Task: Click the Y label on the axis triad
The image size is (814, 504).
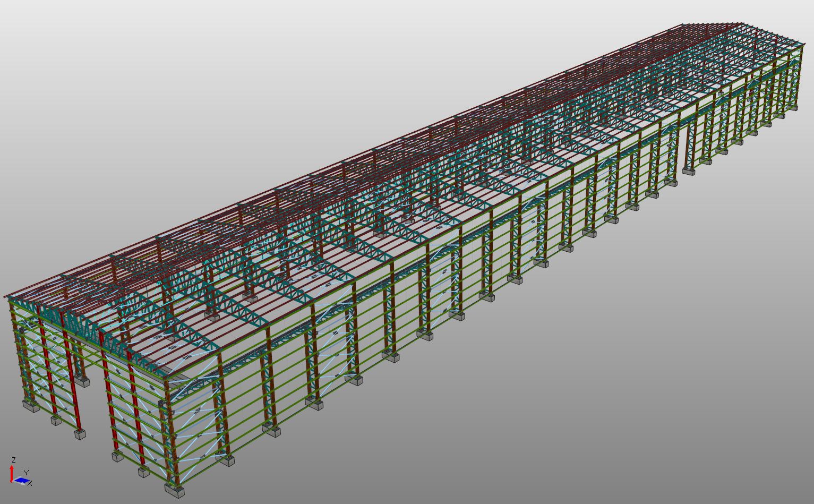Action: pos(27,472)
